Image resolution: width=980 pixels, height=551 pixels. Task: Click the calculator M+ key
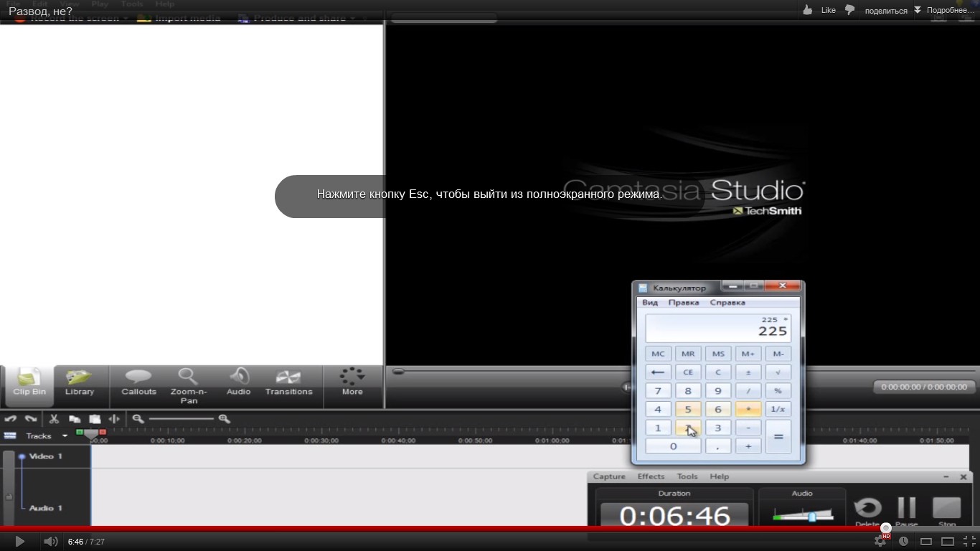[748, 354]
